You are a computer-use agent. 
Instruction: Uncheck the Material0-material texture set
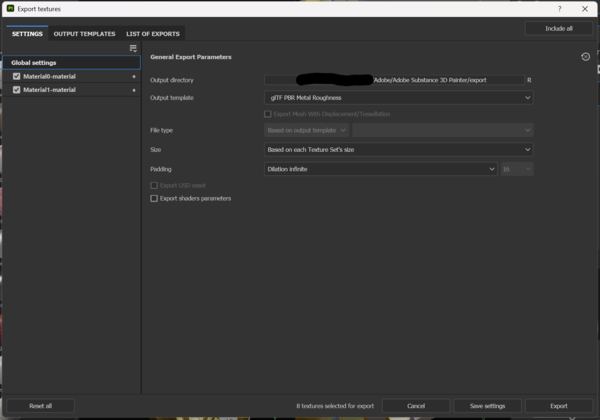(17, 76)
